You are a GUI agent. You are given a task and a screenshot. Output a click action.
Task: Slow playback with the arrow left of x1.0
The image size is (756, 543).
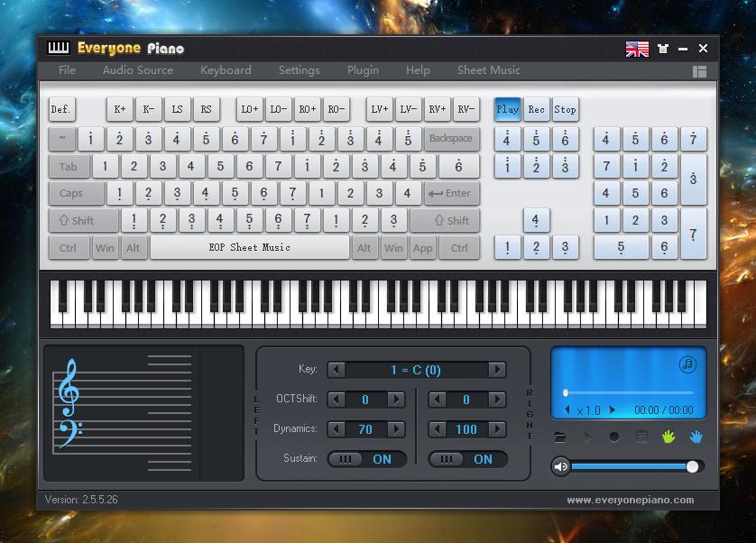pos(567,410)
